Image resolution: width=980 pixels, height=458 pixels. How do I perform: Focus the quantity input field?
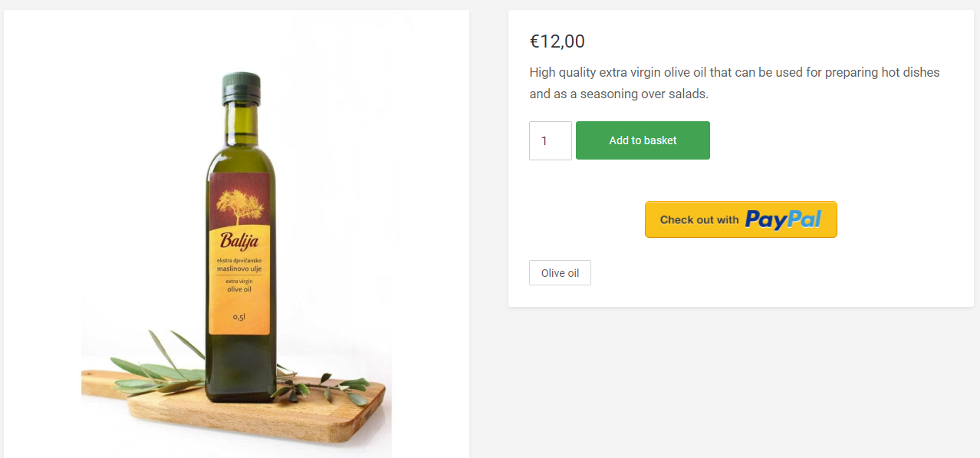pyautogui.click(x=550, y=140)
